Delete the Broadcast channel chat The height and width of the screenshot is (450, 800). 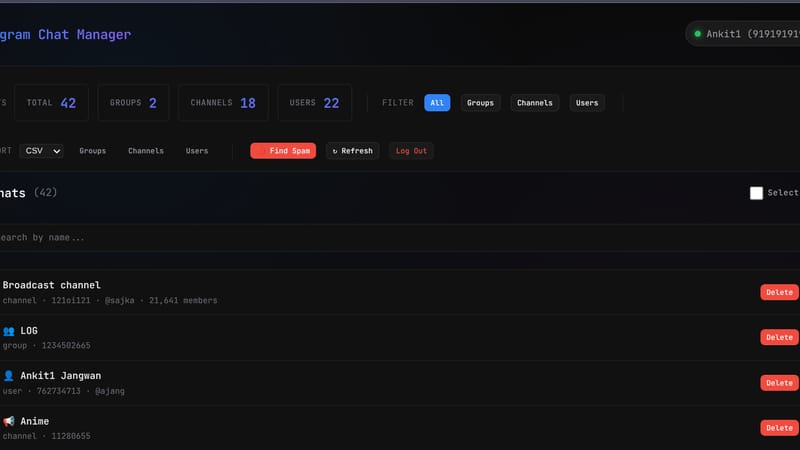point(779,292)
